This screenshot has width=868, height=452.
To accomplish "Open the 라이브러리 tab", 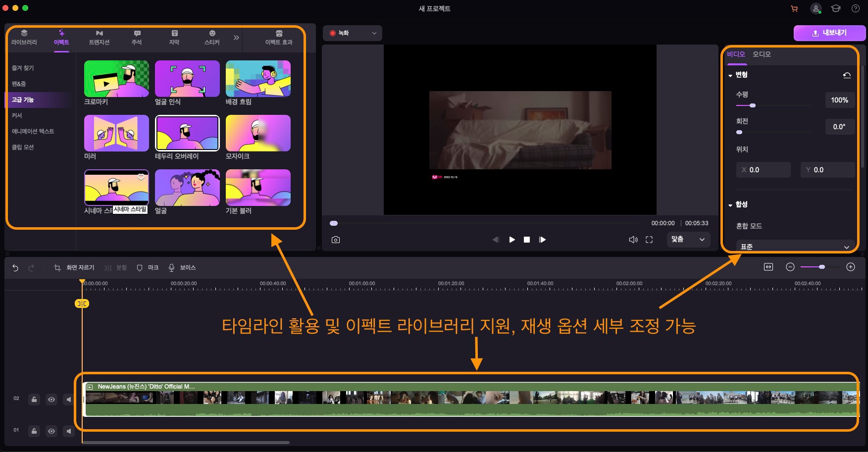I will pyautogui.click(x=24, y=38).
